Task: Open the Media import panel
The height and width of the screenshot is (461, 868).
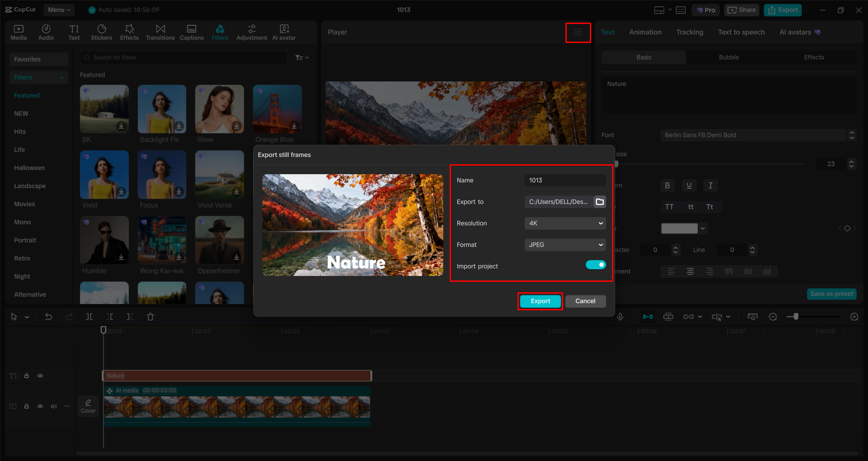Action: tap(19, 32)
